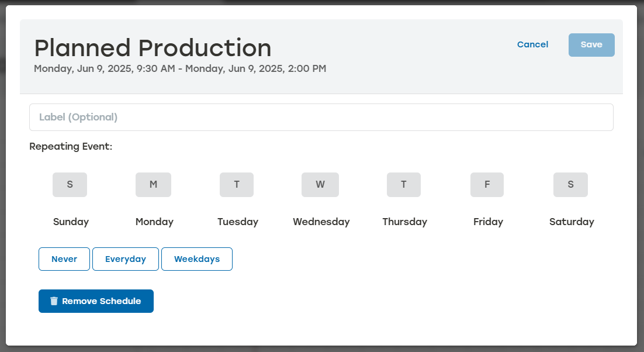644x352 pixels.
Task: Click the Planned Production title
Action: pyautogui.click(x=153, y=48)
